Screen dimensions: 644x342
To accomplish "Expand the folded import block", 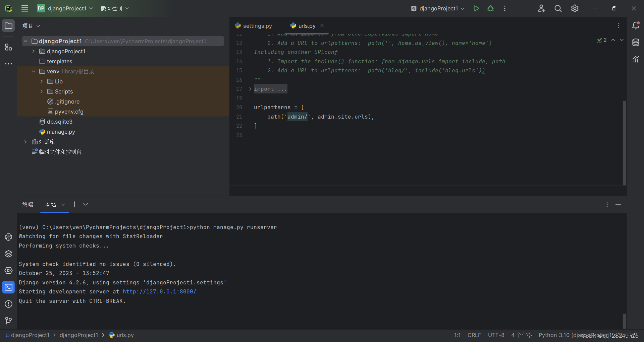I will 250,89.
